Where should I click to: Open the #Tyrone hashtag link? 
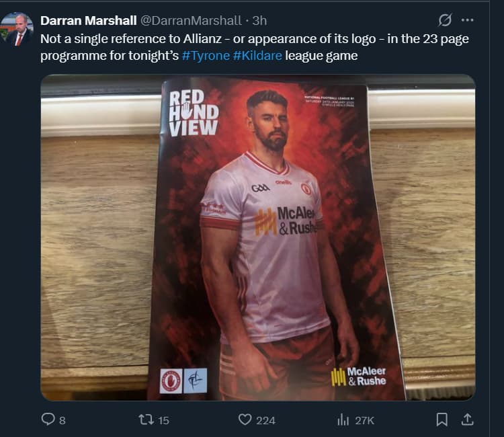tap(206, 56)
